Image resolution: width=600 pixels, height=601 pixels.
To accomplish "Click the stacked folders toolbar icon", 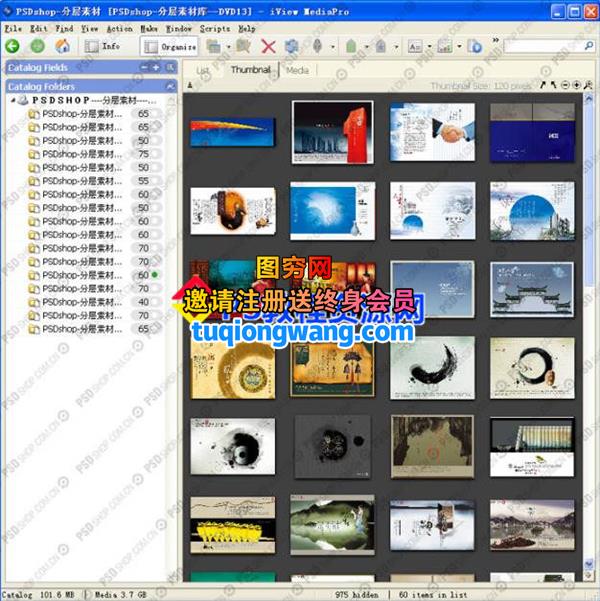I will (x=214, y=47).
